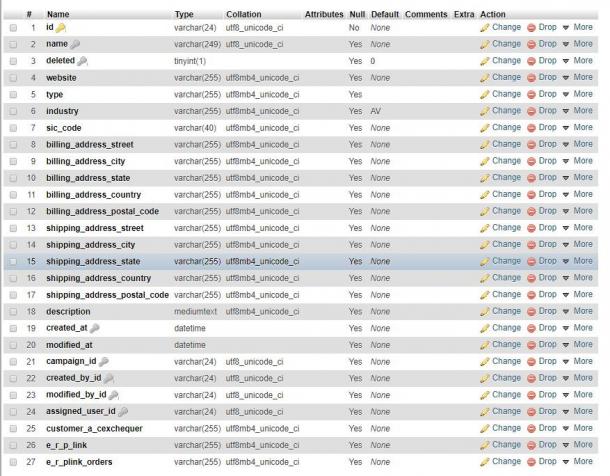Image resolution: width=610 pixels, height=476 pixels.
Task: Click the tinyint(1) type cell
Action: click(190, 61)
